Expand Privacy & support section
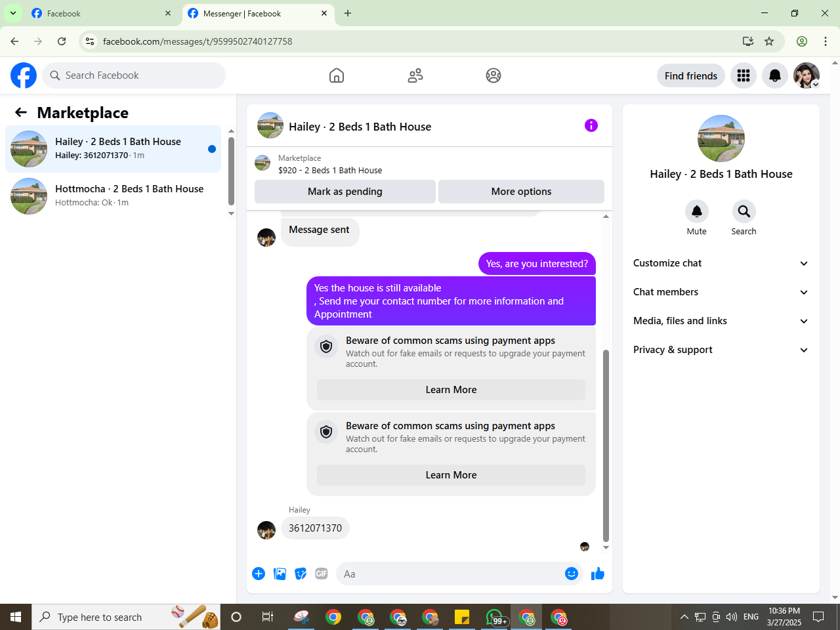The height and width of the screenshot is (630, 840). tap(721, 350)
